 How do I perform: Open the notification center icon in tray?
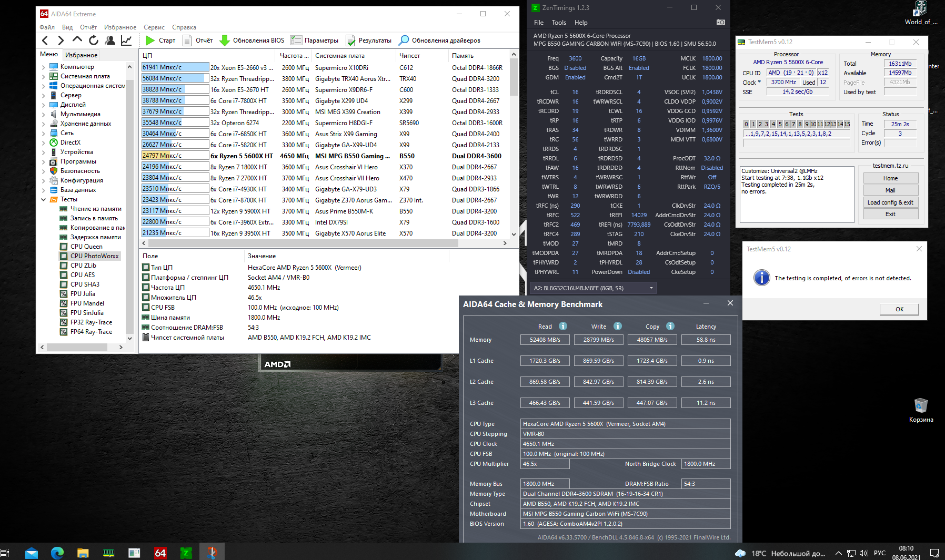click(934, 553)
